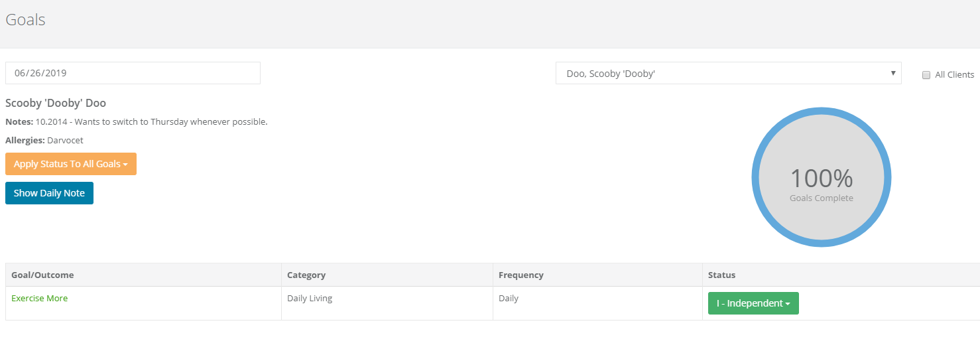
Task: Click the arrow on the client dropdown
Action: point(893,73)
